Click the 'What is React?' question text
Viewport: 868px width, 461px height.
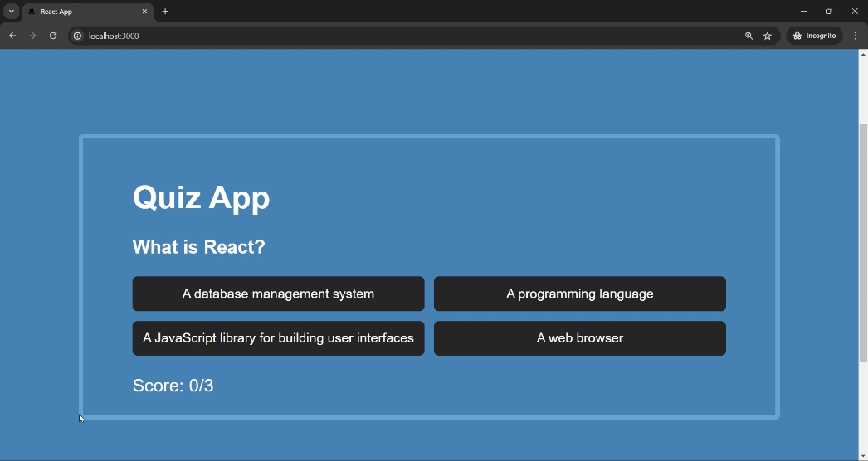pos(198,247)
